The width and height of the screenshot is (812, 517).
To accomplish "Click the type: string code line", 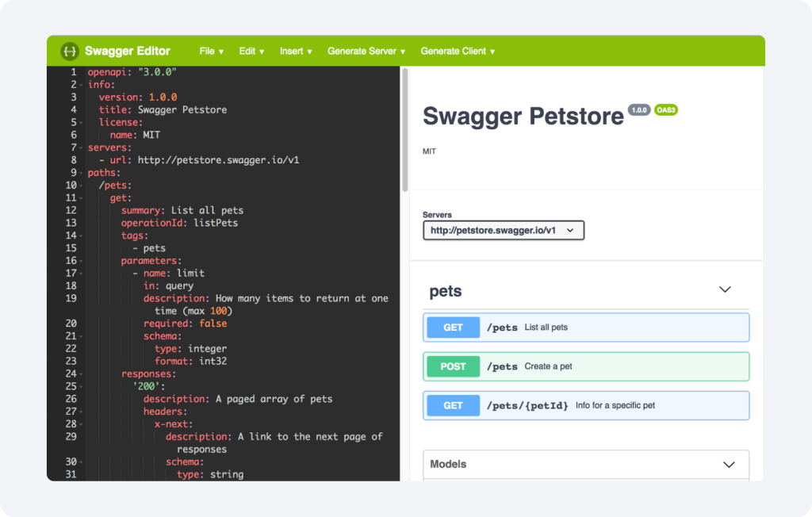I will [x=209, y=474].
